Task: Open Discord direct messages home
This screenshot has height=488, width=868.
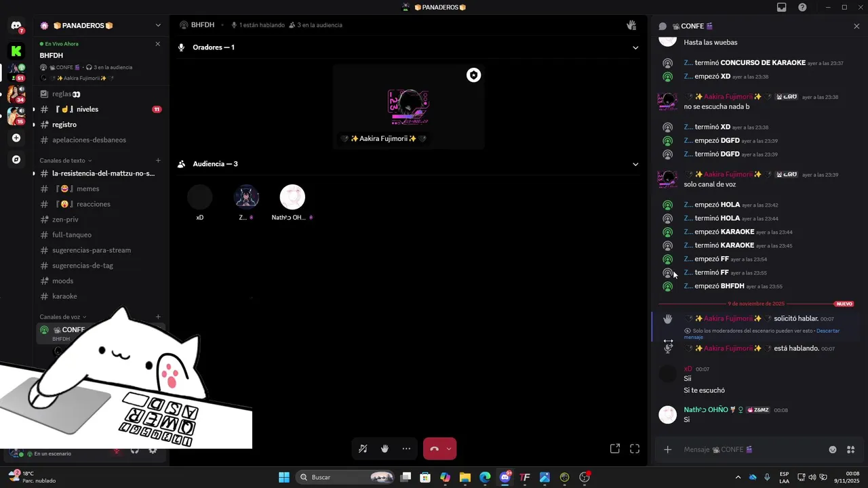Action: 16,26
